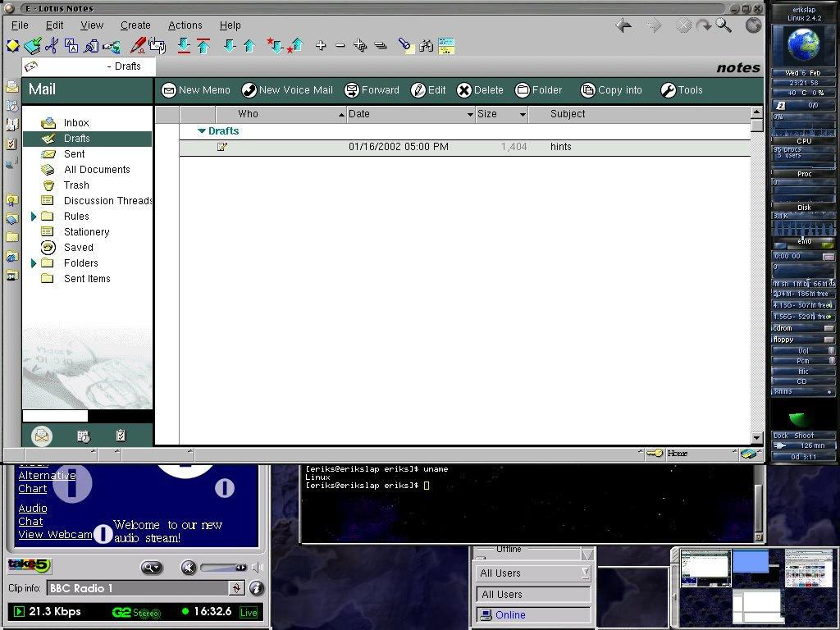
Task: Click New Voice Mail button
Action: (x=287, y=90)
